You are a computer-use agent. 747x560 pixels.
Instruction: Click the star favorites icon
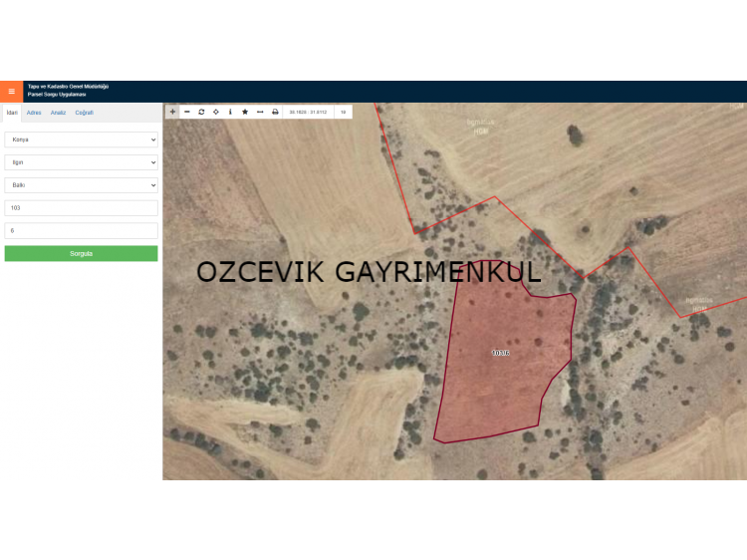(245, 112)
